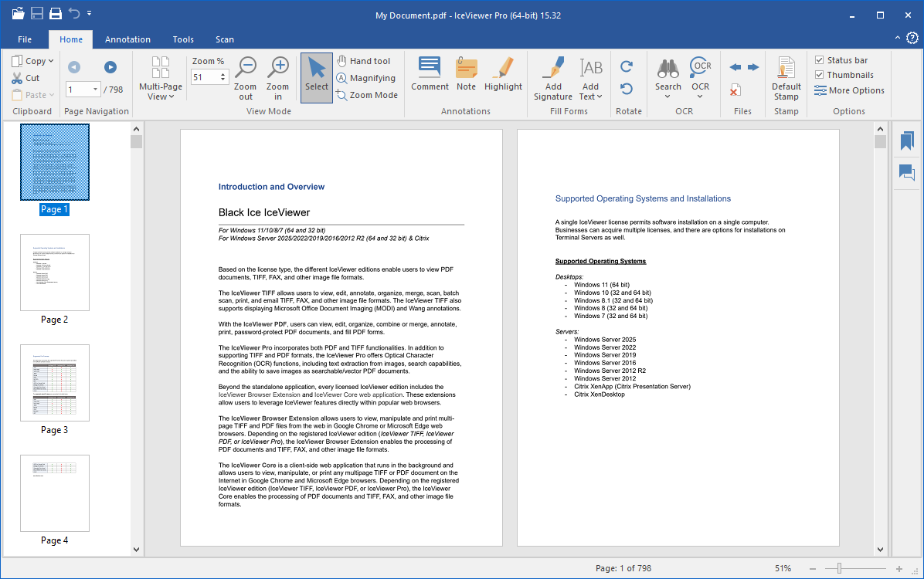This screenshot has height=579, width=924.
Task: Open the Help question mark icon
Action: click(x=912, y=39)
